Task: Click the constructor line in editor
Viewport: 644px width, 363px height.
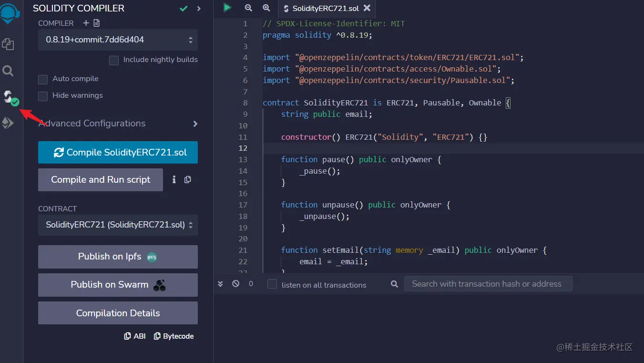Action: click(384, 137)
